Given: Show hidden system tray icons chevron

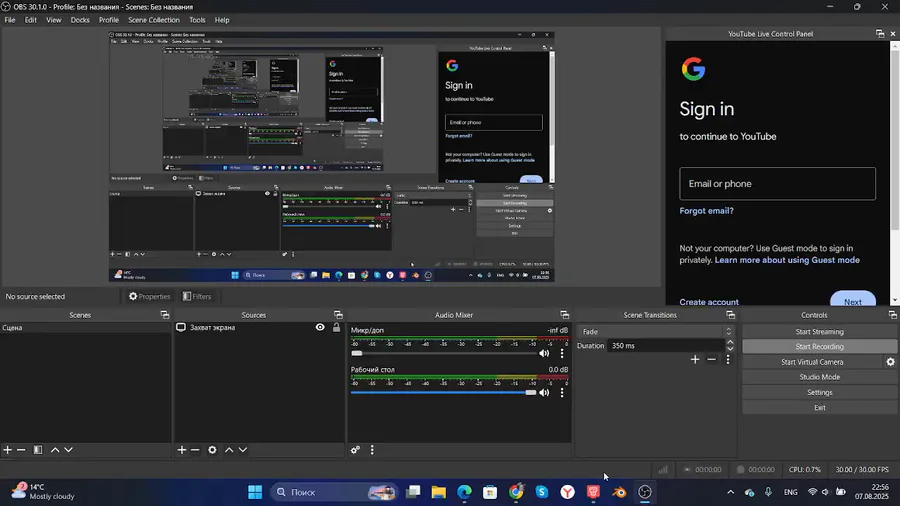Looking at the screenshot, I should click(730, 492).
